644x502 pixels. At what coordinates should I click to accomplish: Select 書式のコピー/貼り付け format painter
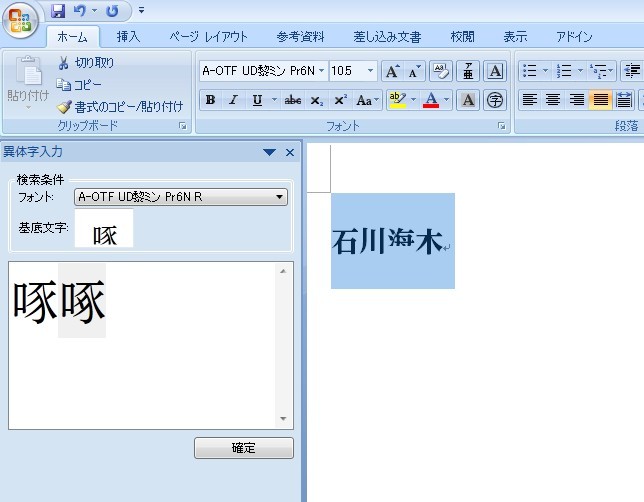120,107
